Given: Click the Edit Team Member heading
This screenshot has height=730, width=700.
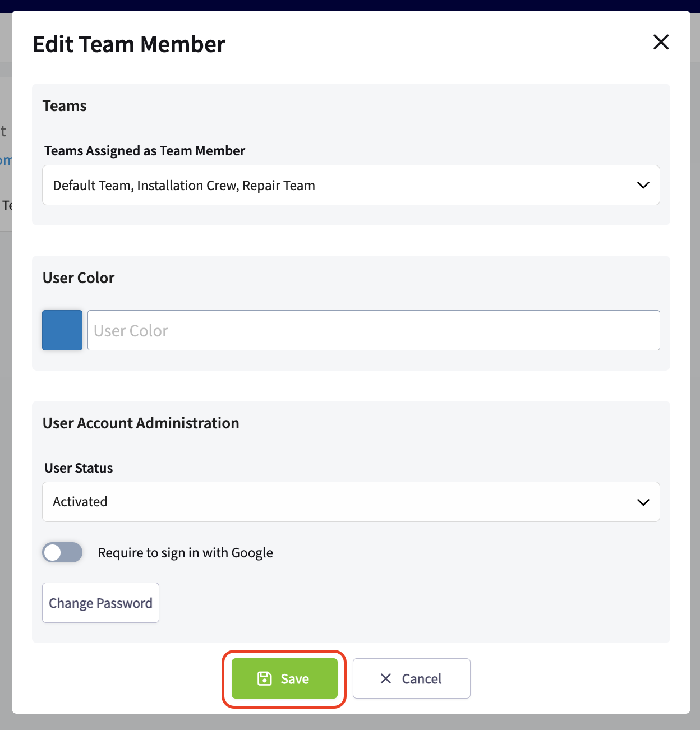Looking at the screenshot, I should point(129,44).
